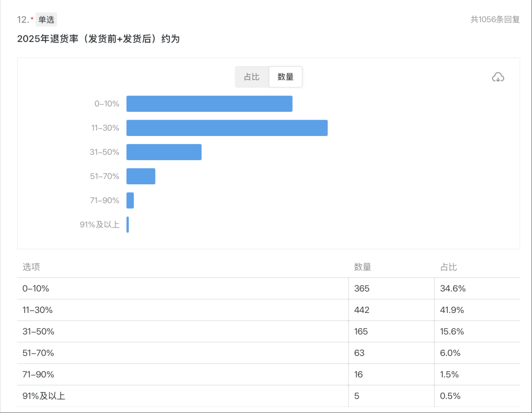The height and width of the screenshot is (413, 532).
Task: Select the 0–10% table row label
Action: [x=36, y=289]
